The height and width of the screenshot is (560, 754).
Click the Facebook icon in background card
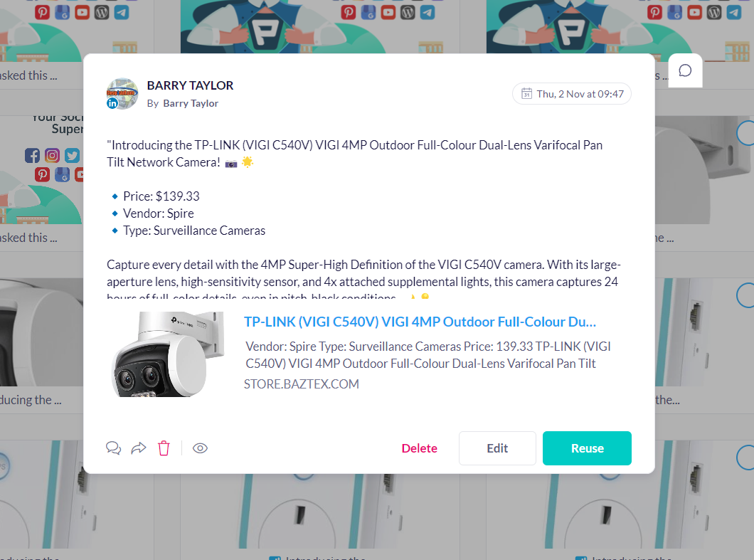tap(32, 155)
